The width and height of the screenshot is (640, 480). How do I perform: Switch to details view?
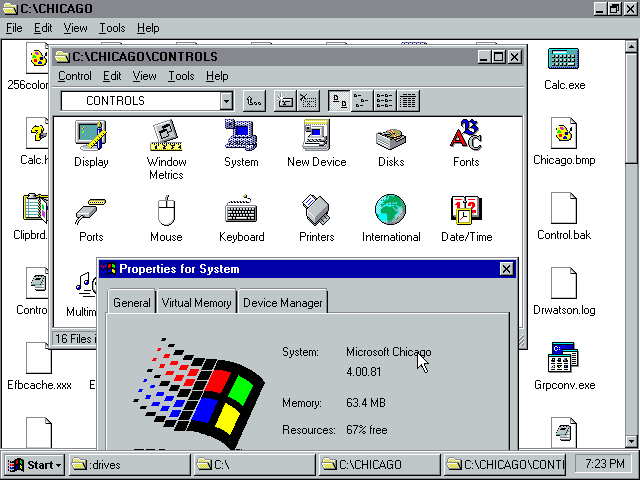coord(408,101)
